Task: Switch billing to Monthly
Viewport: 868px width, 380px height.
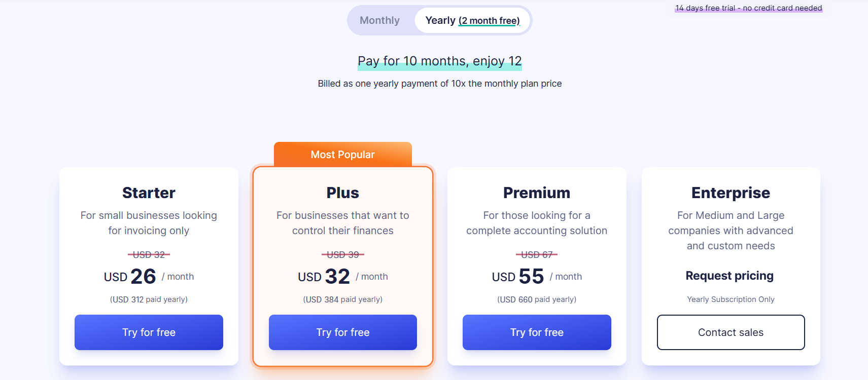Action: (x=379, y=21)
